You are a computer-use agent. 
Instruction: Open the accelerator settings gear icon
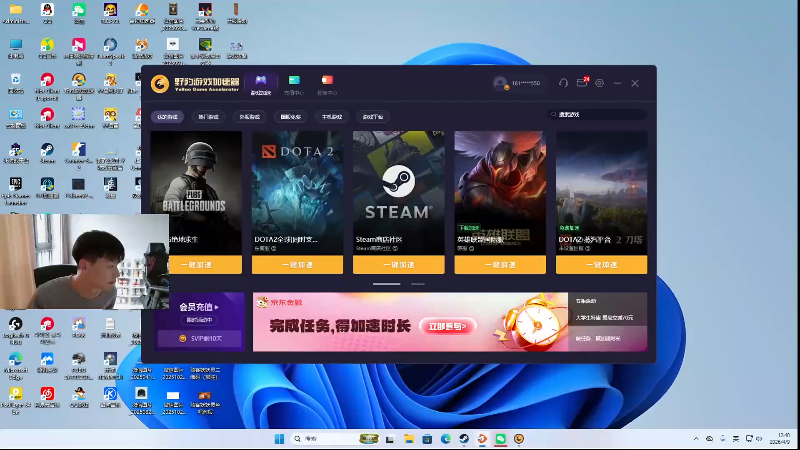pos(599,83)
